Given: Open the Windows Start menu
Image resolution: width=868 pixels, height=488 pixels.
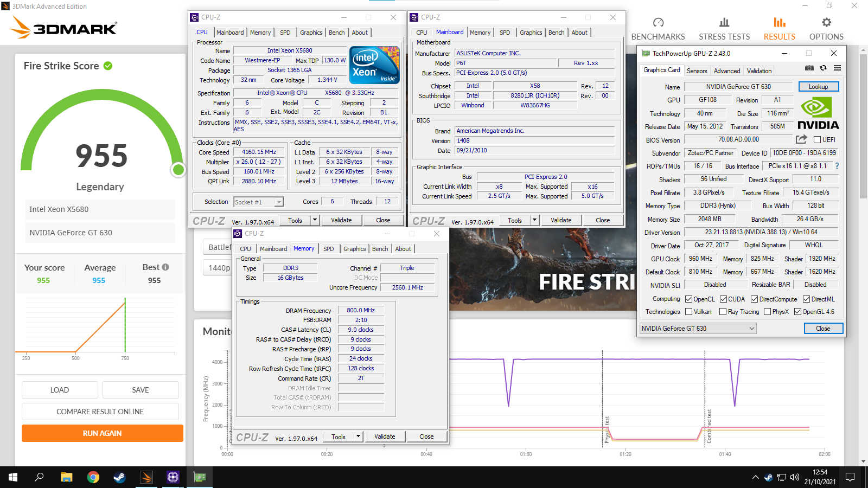Looking at the screenshot, I should 13,477.
